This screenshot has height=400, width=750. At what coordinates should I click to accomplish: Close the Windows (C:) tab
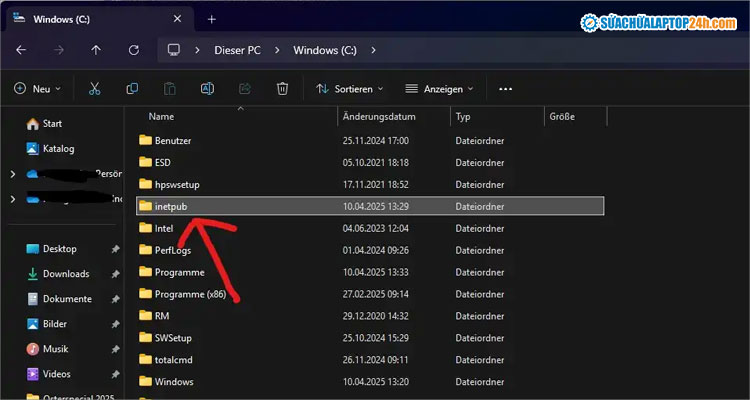[177, 19]
